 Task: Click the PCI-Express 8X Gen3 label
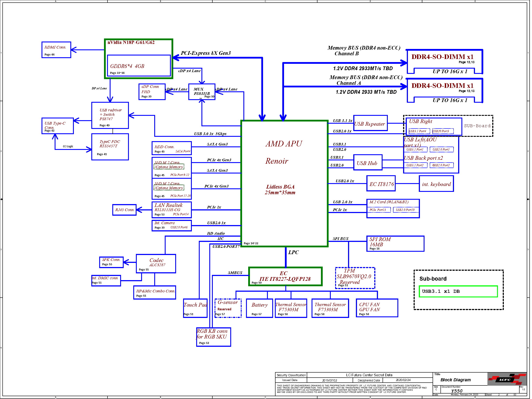pyautogui.click(x=206, y=53)
